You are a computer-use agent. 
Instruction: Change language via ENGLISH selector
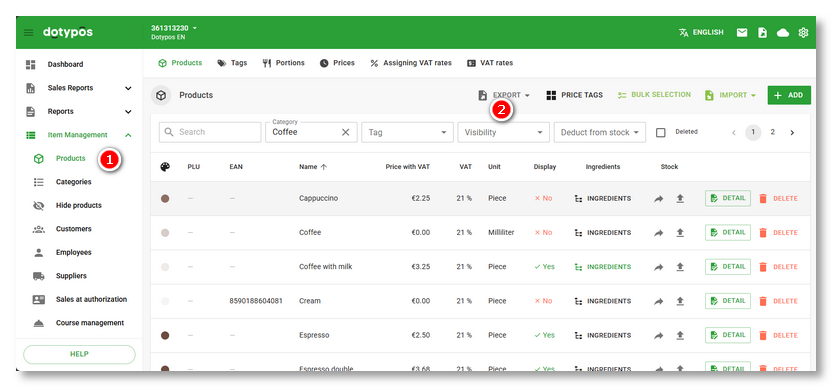click(x=701, y=32)
